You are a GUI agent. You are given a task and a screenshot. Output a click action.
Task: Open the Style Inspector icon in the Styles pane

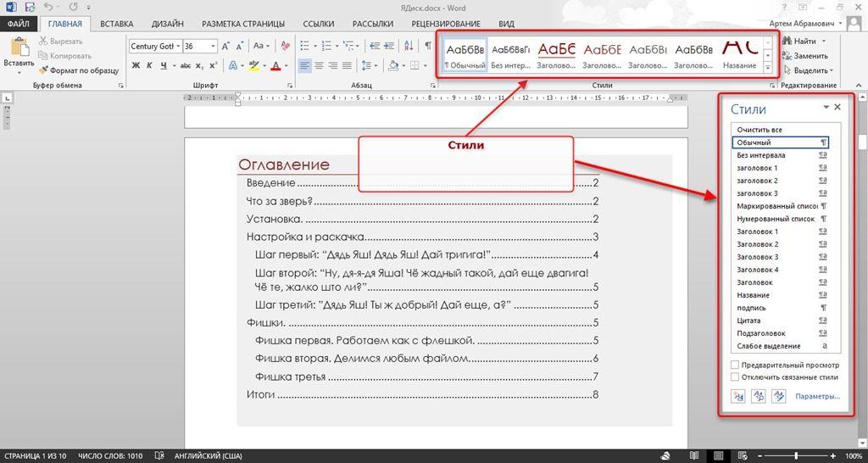pyautogui.click(x=759, y=396)
